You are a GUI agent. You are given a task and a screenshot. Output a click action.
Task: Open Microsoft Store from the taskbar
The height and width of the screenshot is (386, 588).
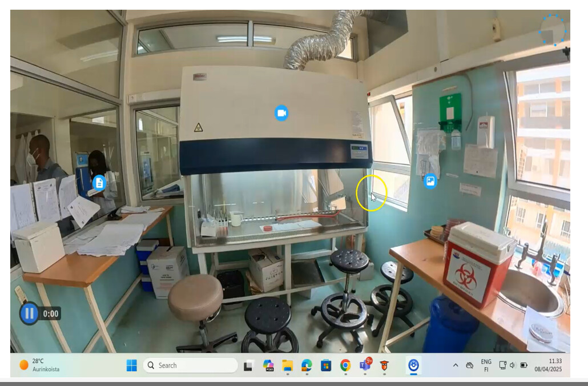pyautogui.click(x=326, y=365)
